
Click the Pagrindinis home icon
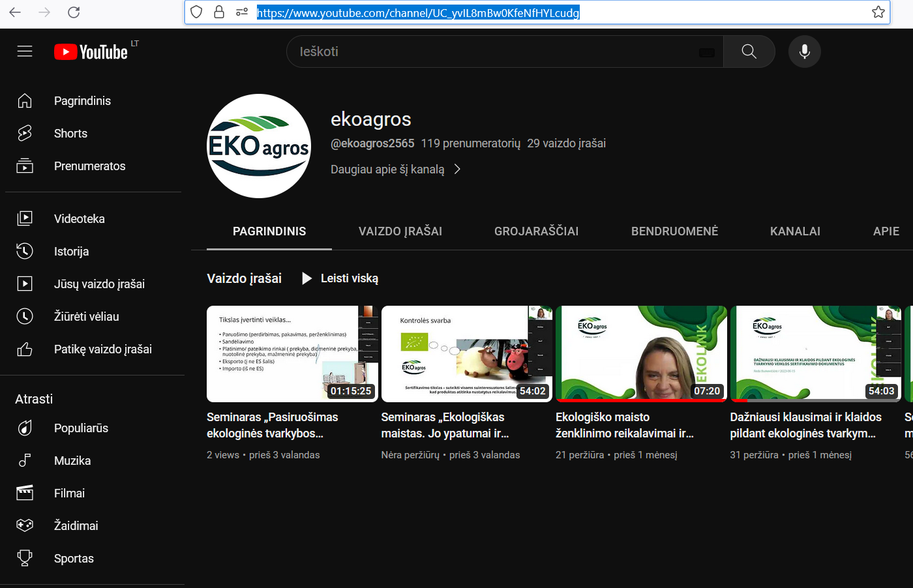25,100
